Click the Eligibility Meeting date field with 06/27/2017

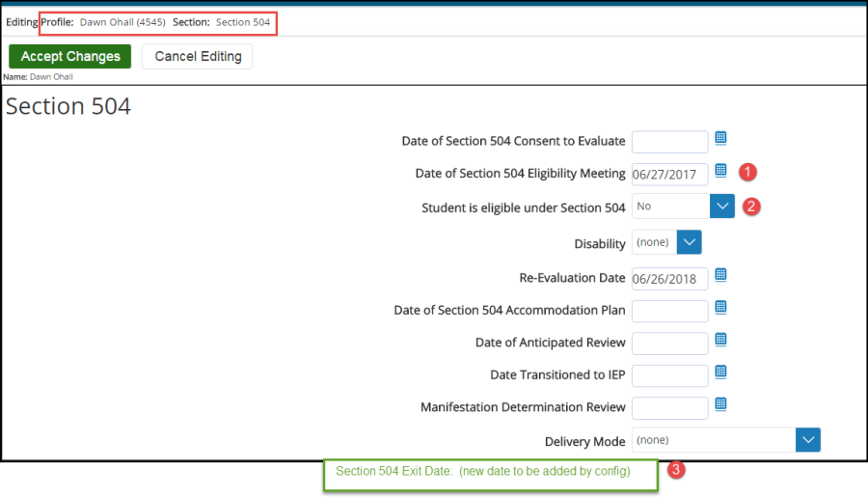click(x=669, y=175)
